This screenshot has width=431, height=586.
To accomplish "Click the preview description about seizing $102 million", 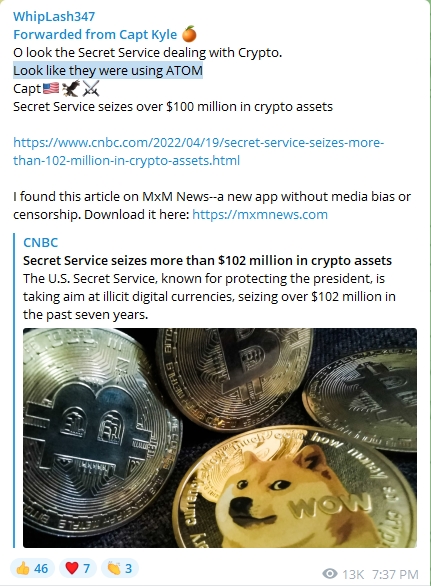I will [209, 296].
